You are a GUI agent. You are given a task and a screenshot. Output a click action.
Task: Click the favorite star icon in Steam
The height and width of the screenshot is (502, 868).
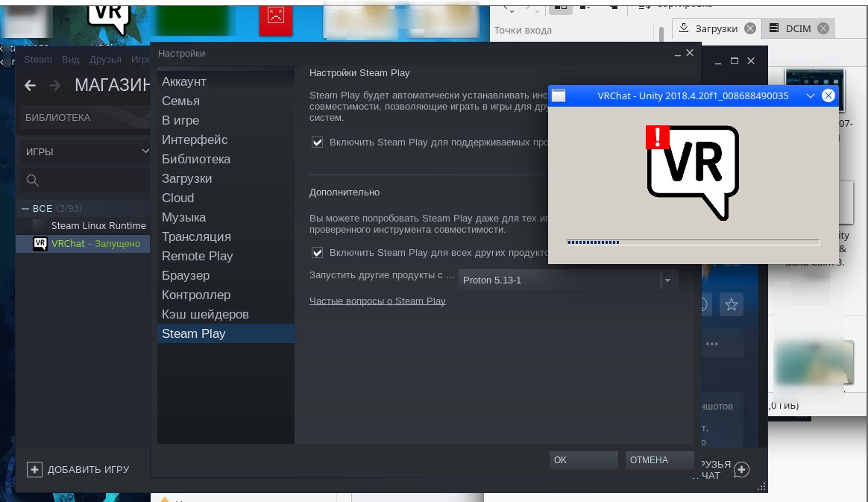(x=732, y=304)
